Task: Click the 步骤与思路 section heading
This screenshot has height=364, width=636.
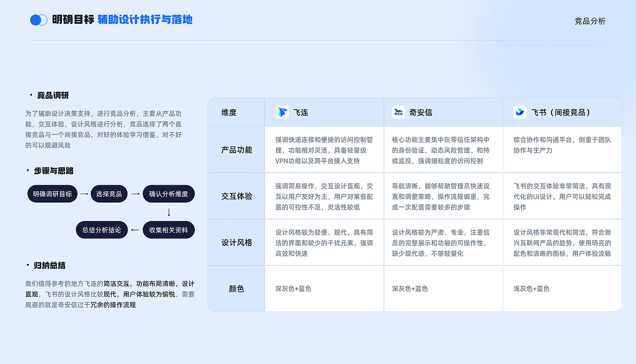Action: point(54,171)
